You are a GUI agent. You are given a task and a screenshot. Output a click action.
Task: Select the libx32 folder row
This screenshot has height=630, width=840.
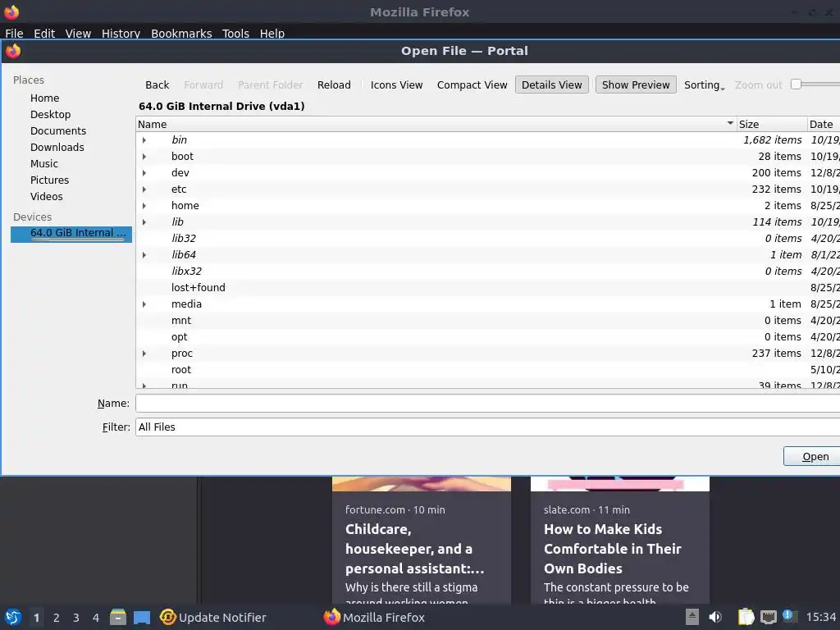487,271
